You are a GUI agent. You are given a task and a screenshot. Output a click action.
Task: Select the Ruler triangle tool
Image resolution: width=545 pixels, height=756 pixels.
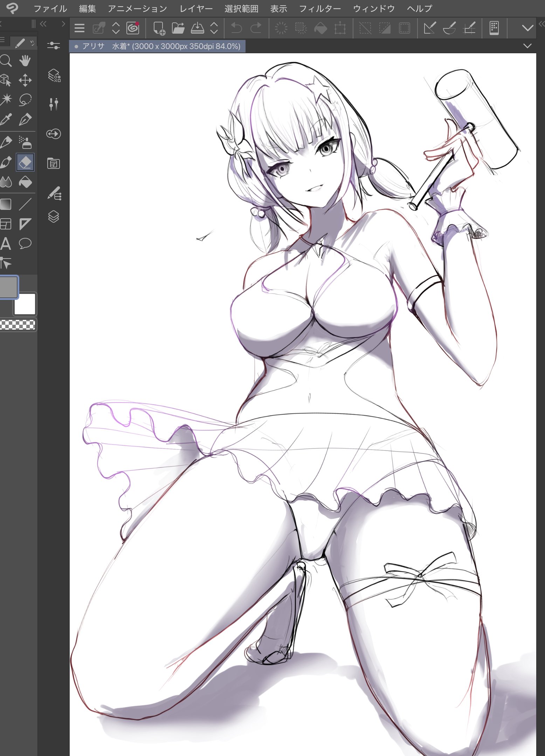point(25,224)
